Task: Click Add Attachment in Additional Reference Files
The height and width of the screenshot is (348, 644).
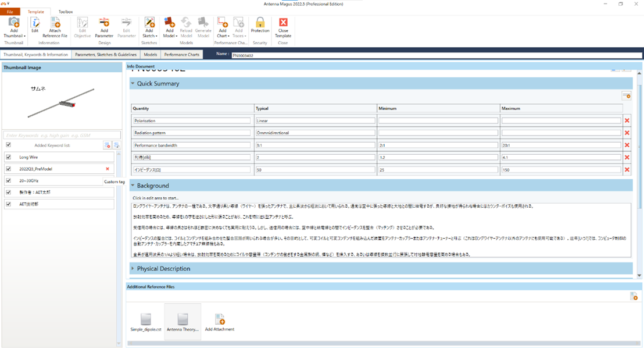Action: [x=220, y=319]
